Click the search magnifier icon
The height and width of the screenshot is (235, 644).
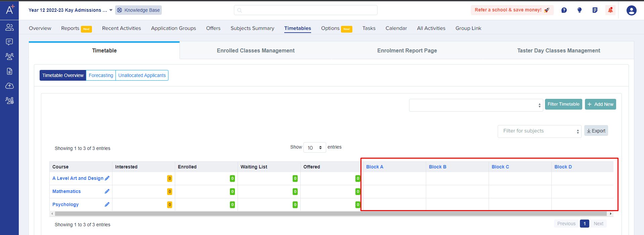point(240,10)
